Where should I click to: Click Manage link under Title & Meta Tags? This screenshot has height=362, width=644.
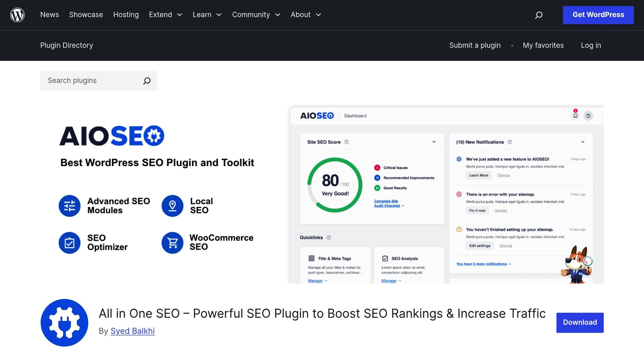(317, 281)
